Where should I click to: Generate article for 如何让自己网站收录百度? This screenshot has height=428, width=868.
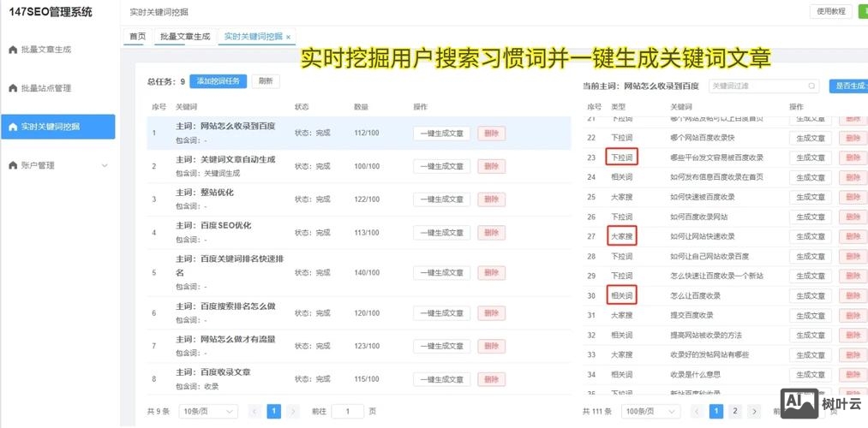tap(811, 257)
